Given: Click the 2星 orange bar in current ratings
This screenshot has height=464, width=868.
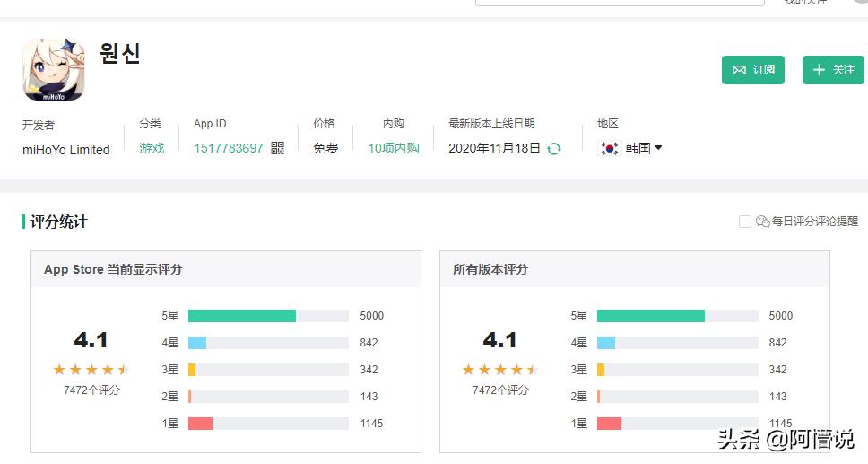Looking at the screenshot, I should click(190, 397).
